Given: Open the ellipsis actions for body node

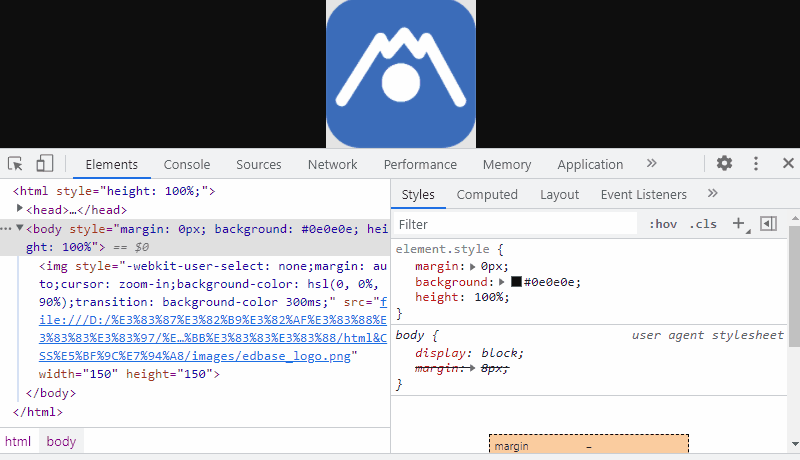Looking at the screenshot, I should 6,229.
